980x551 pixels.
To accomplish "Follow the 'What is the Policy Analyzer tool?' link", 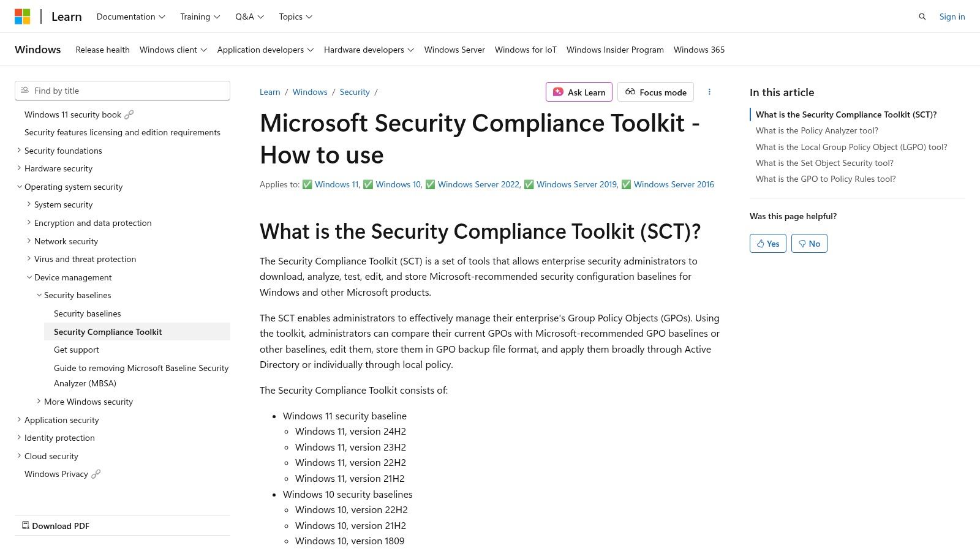I will coord(816,130).
